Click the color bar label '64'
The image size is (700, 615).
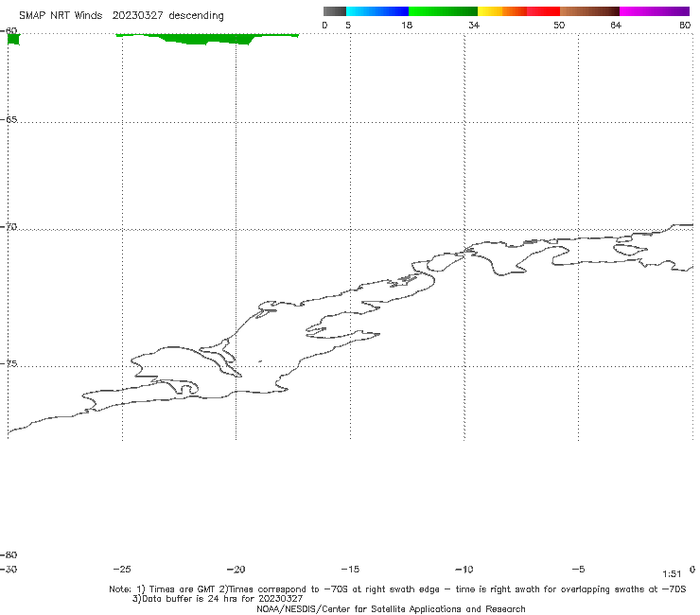point(616,25)
